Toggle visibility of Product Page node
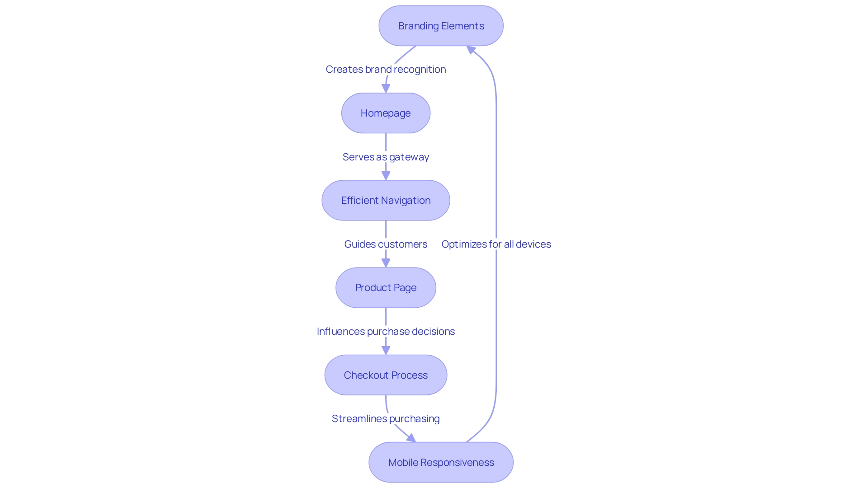Viewport: 868px width, 488px height. pyautogui.click(x=387, y=287)
